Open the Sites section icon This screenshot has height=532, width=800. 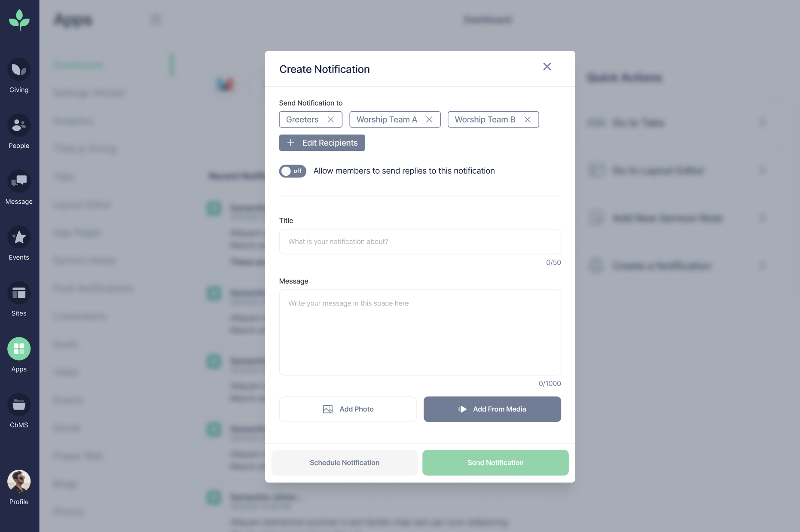(x=19, y=293)
